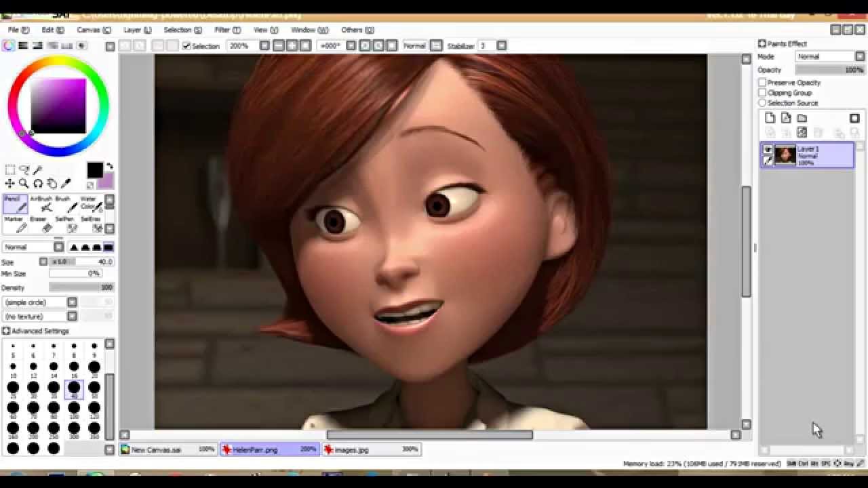Open the Stabilizer value dropdown

(x=501, y=45)
